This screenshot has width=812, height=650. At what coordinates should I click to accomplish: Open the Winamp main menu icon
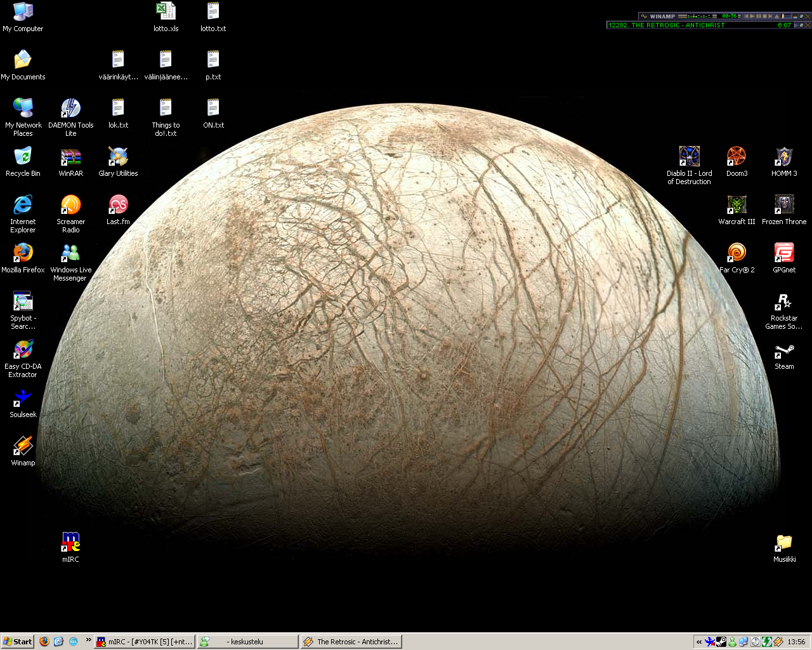tap(644, 16)
